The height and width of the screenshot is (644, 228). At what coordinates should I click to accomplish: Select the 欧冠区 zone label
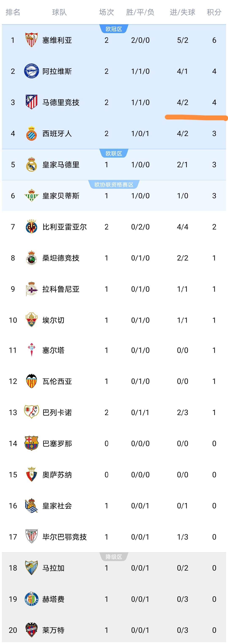pos(114,29)
